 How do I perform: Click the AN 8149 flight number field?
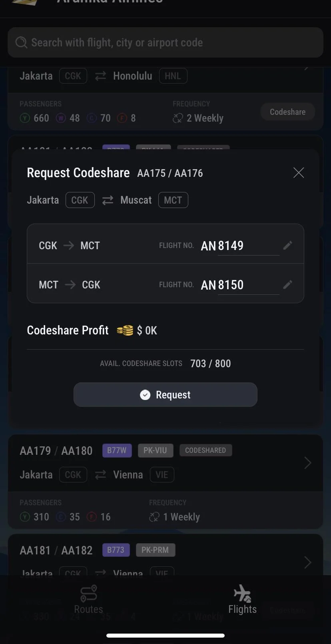click(x=240, y=246)
